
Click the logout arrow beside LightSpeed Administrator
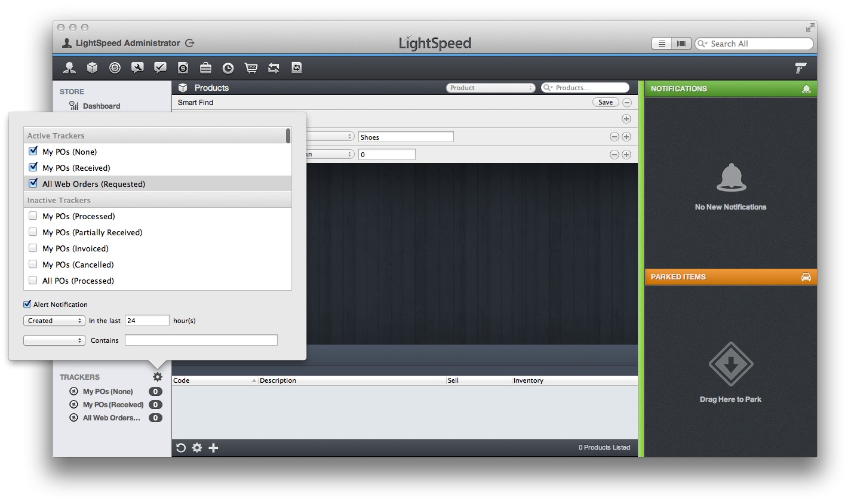(190, 43)
